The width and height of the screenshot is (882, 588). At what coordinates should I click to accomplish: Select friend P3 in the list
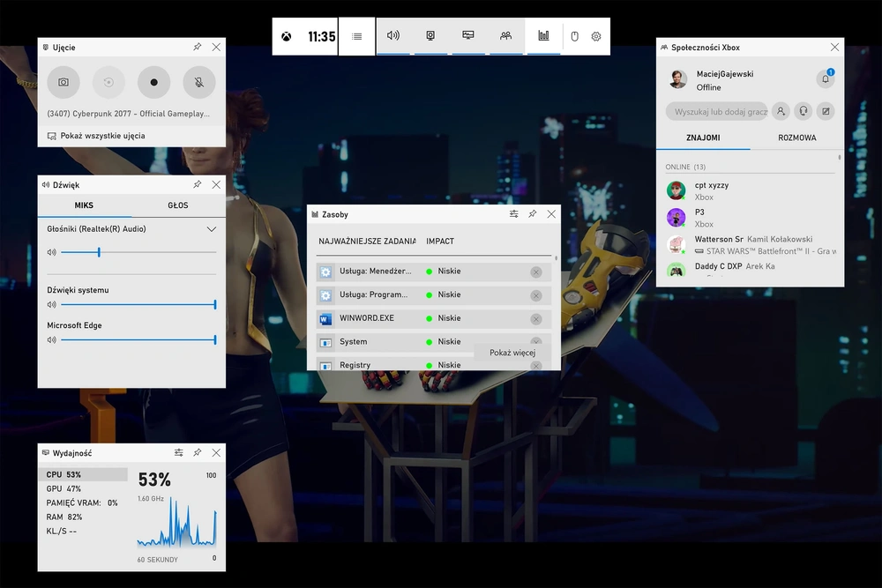coord(751,218)
